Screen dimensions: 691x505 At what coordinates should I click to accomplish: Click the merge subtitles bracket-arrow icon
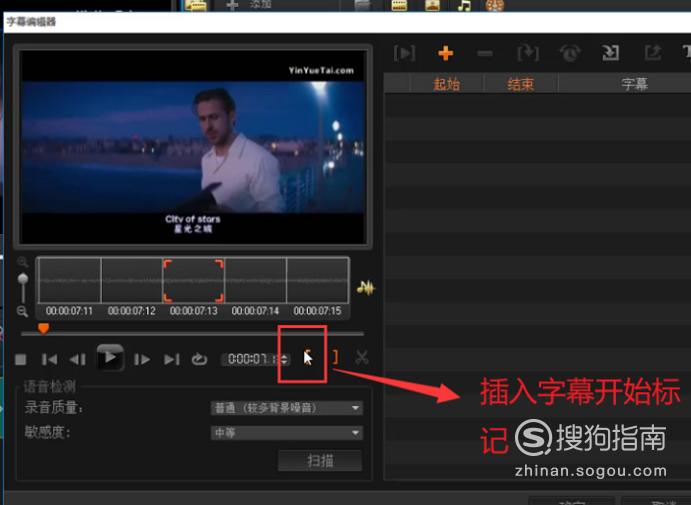[x=528, y=53]
